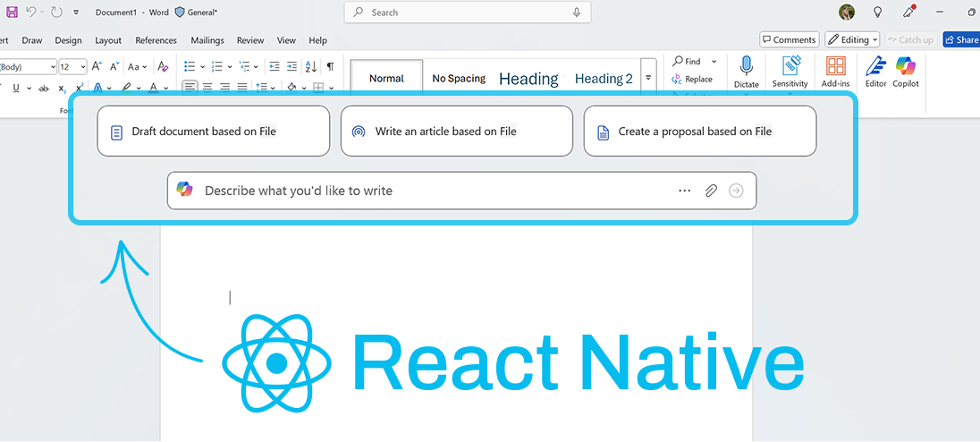The image size is (980, 442).
Task: Decrease the paragraph indent
Action: [x=275, y=66]
